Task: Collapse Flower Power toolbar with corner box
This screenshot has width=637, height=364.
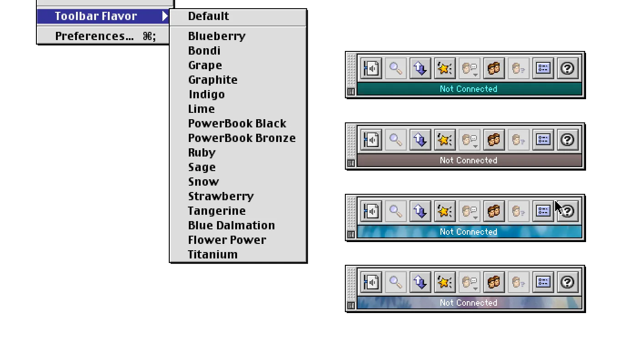Action: (351, 306)
